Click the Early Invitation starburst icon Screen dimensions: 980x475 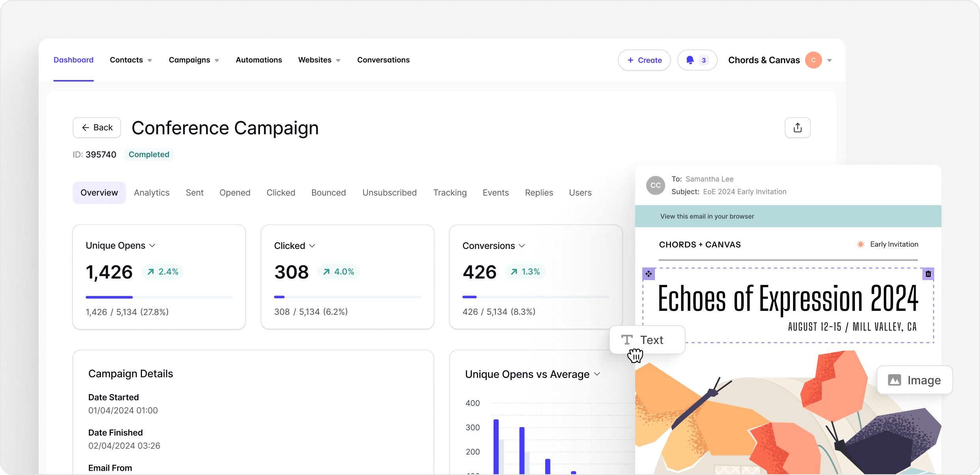pos(860,244)
